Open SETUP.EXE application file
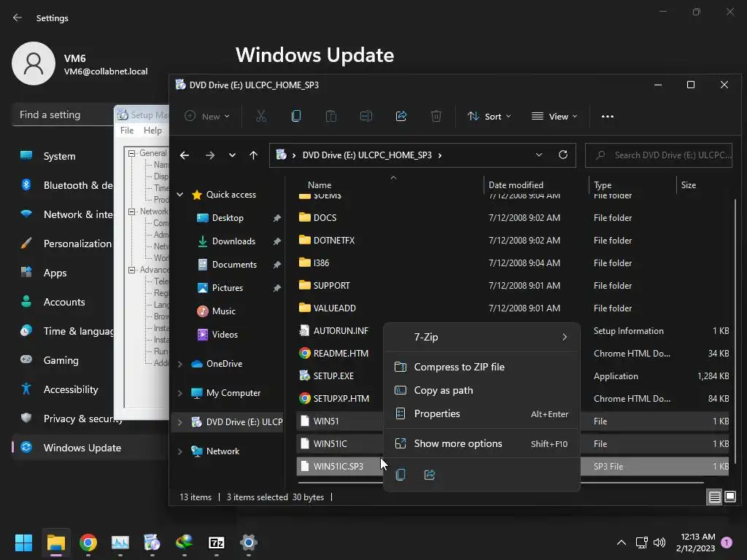Image resolution: width=747 pixels, height=560 pixels. 333,376
